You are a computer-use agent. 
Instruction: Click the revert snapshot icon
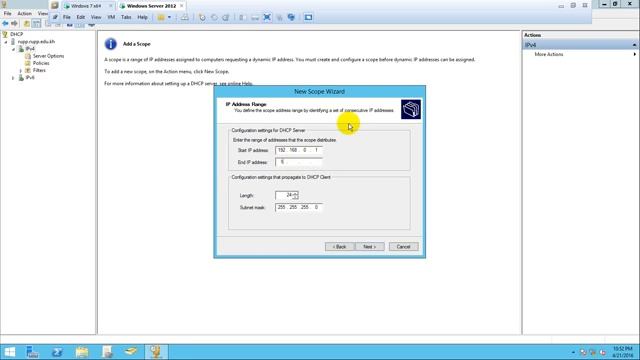point(214,17)
